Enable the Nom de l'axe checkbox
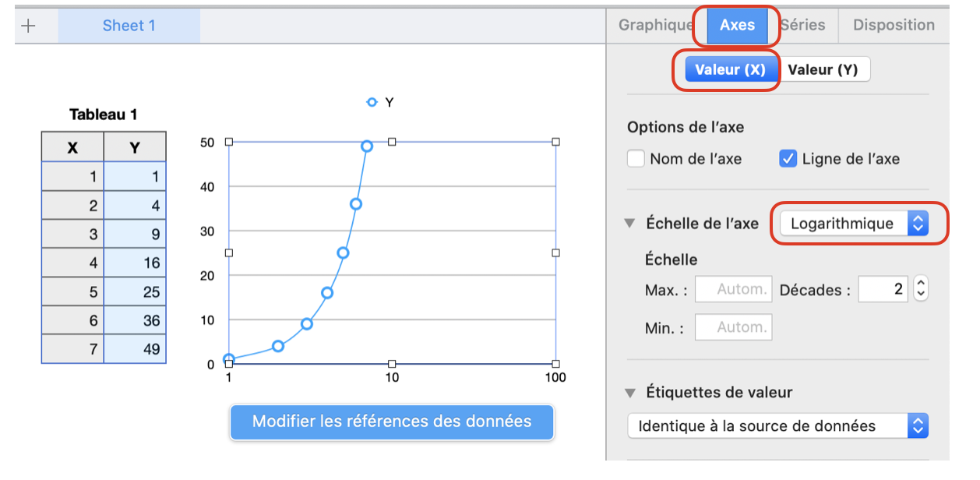Viewport: 980px width, 480px height. click(x=636, y=159)
